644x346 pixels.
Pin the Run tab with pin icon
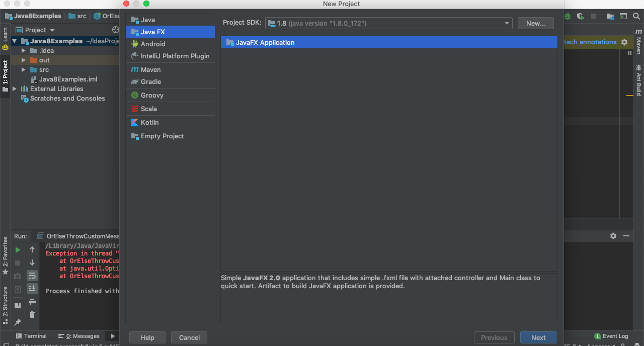(18, 322)
